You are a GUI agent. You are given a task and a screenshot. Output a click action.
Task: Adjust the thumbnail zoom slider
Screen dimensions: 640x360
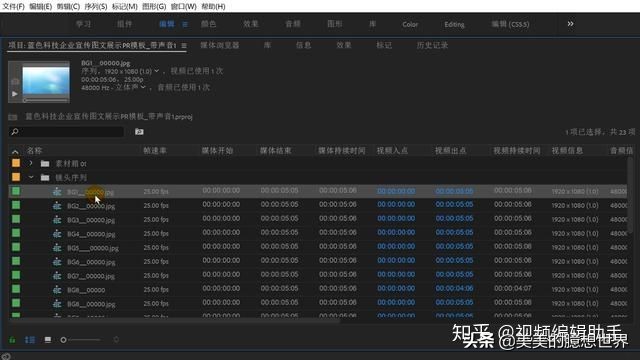(x=80, y=340)
